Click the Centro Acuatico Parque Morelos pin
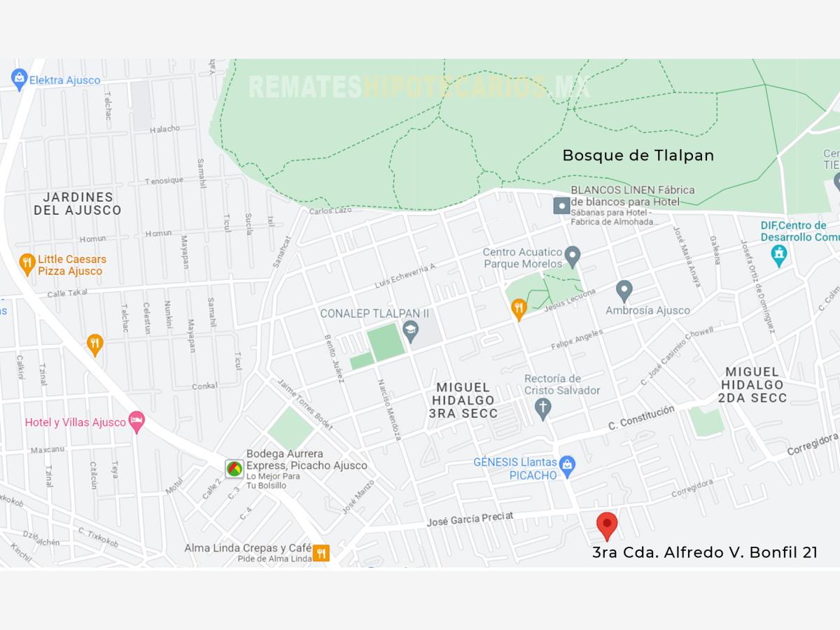The image size is (840, 630). tap(573, 256)
